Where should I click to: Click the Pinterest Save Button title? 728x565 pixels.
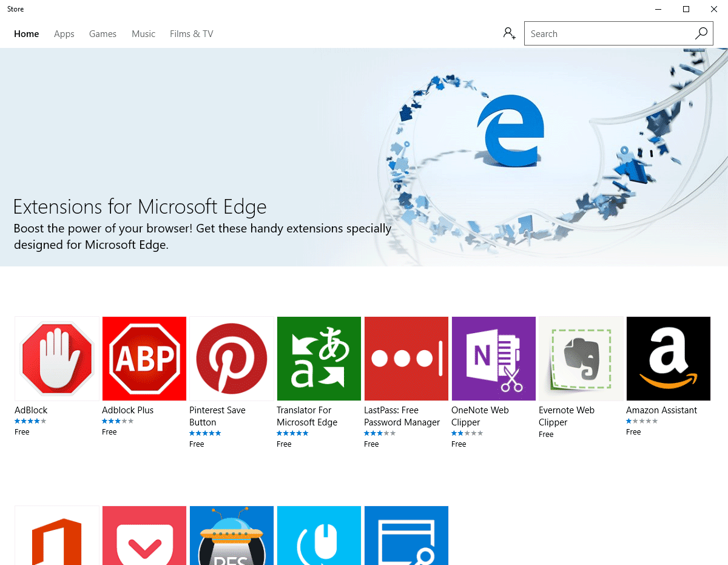(x=217, y=416)
